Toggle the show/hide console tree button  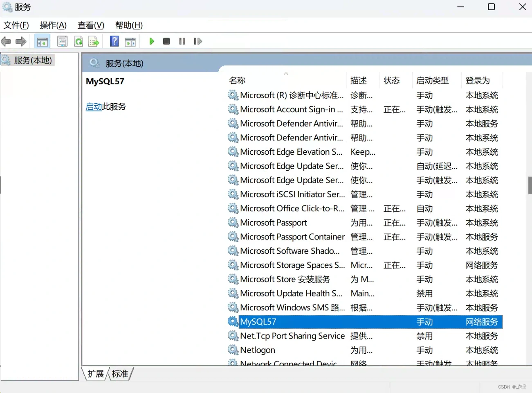coord(43,41)
